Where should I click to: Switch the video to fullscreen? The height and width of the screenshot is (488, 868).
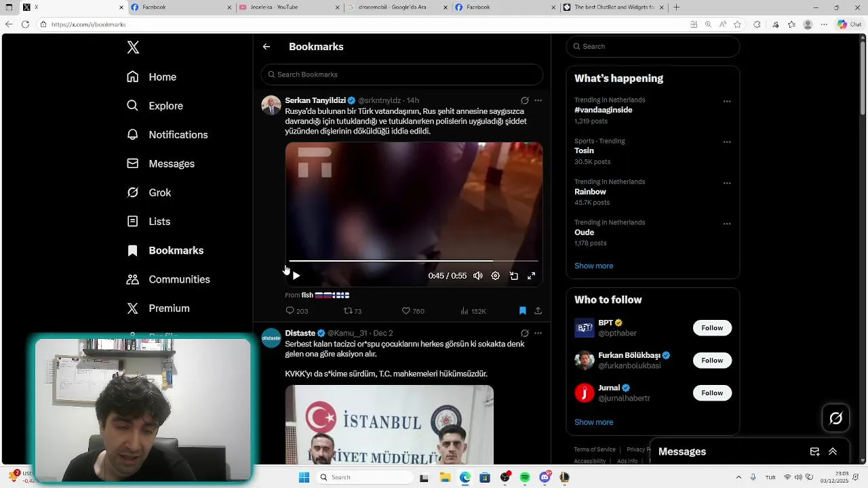coord(532,276)
